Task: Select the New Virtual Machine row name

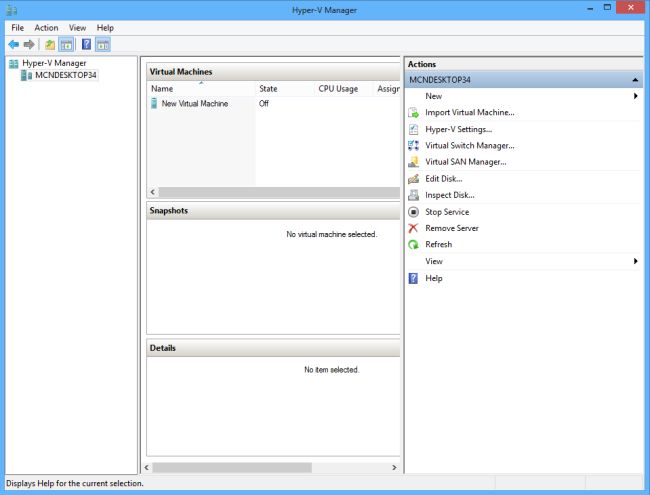Action: (x=195, y=104)
